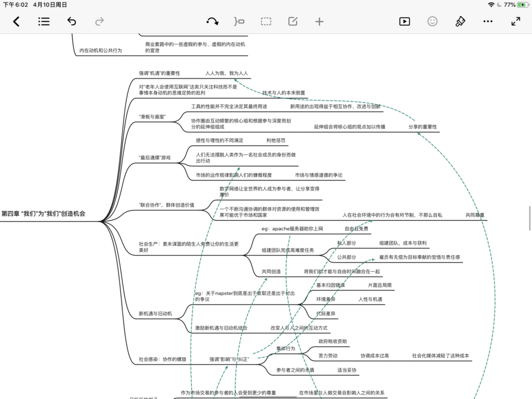This screenshot has width=532, height=399.
Task: Select the central topic 第四章 "我们"为"我们"创造机会
Action: (x=44, y=214)
